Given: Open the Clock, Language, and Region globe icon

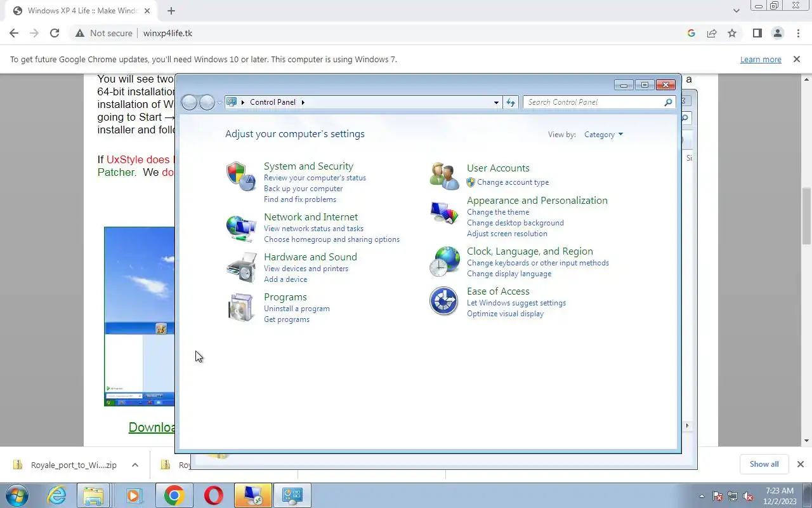Looking at the screenshot, I should [x=444, y=262].
